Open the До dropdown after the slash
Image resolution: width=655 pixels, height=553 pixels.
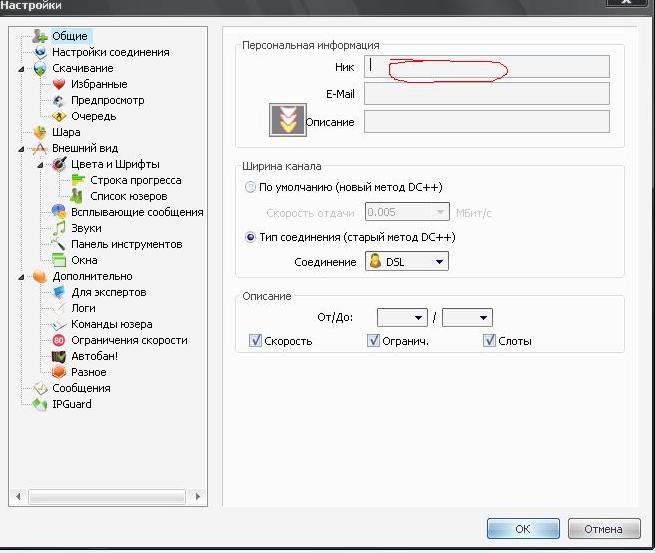[467, 317]
